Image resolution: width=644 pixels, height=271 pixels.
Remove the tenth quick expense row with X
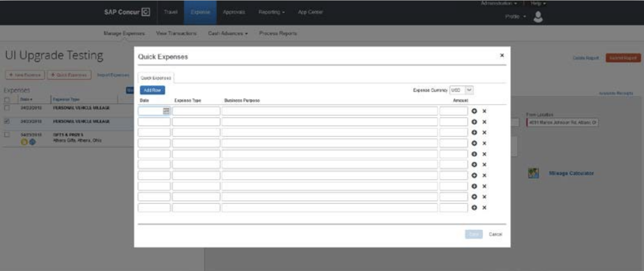pyautogui.click(x=484, y=207)
